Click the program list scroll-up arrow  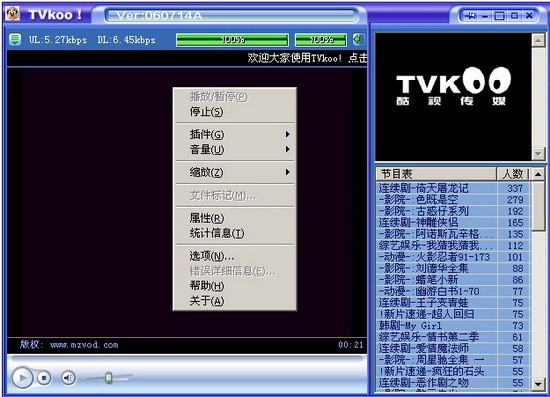tap(538, 174)
